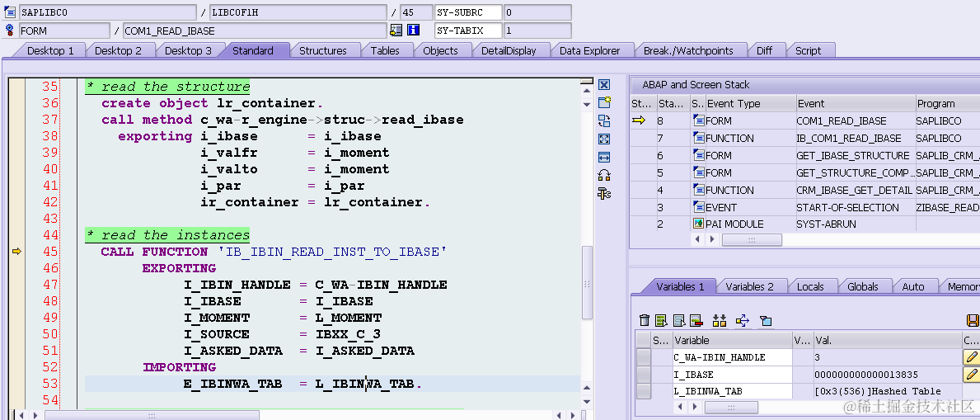Click line number 45 in code gutter
This screenshot has width=980, height=420.
(50, 251)
